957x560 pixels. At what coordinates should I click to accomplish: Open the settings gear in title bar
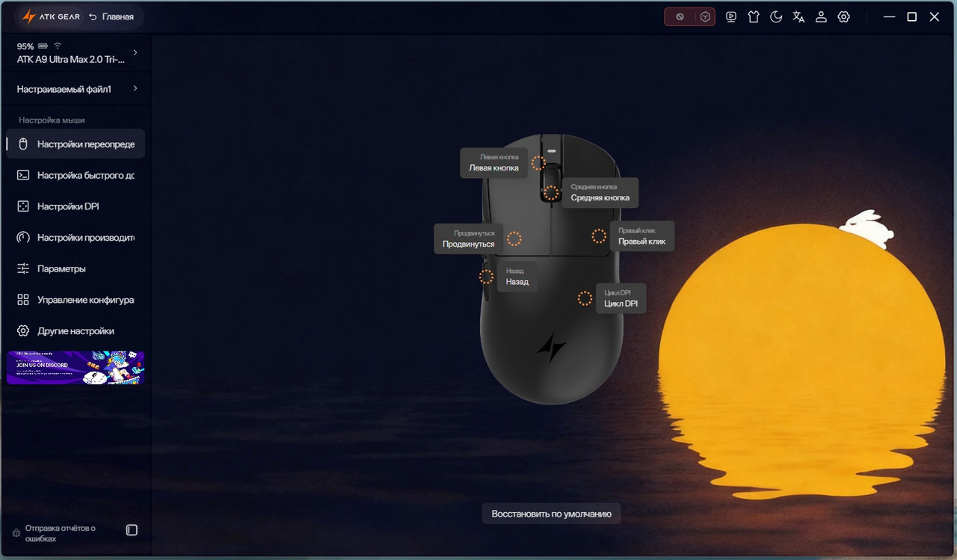click(x=844, y=16)
